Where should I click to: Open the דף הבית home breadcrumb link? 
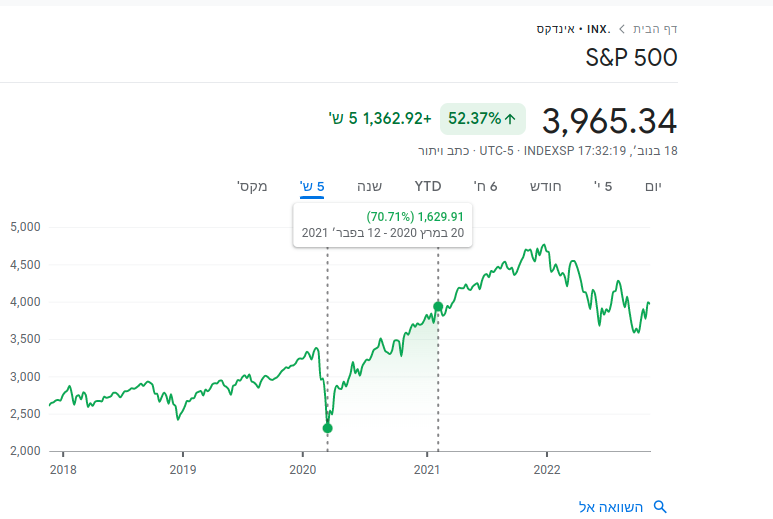point(654,29)
